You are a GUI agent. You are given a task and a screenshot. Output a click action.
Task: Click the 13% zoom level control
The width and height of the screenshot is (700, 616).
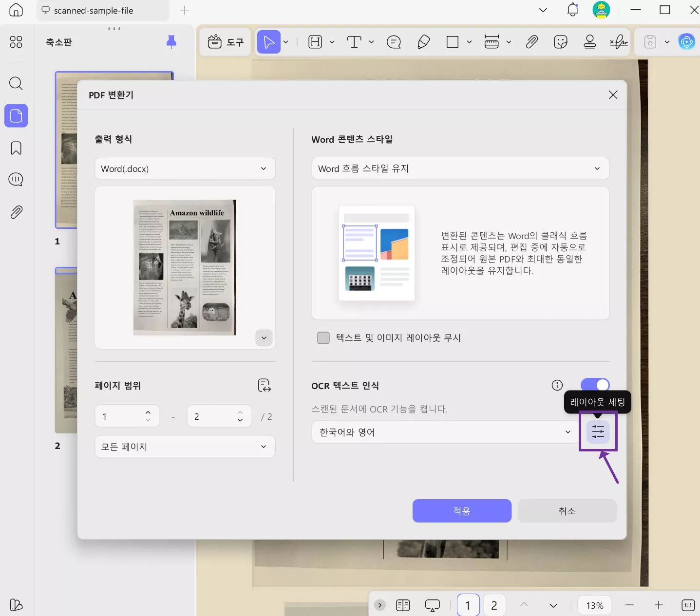tap(594, 605)
